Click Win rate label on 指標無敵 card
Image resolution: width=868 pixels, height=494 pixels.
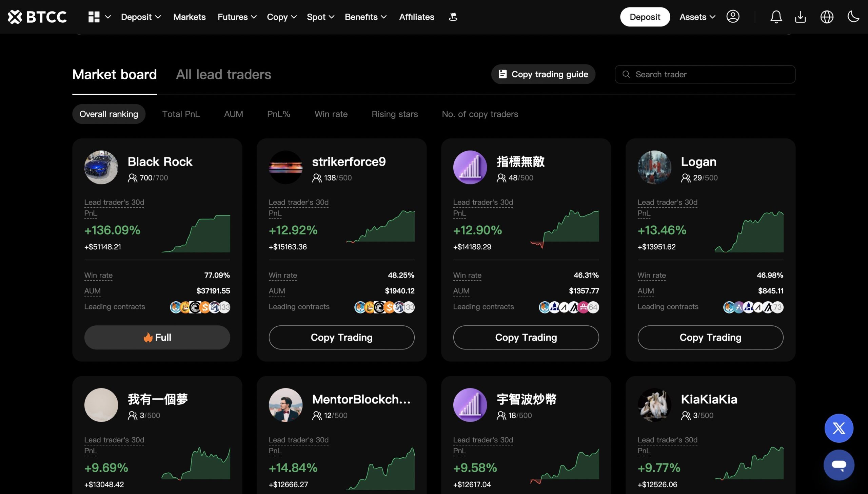(x=467, y=275)
